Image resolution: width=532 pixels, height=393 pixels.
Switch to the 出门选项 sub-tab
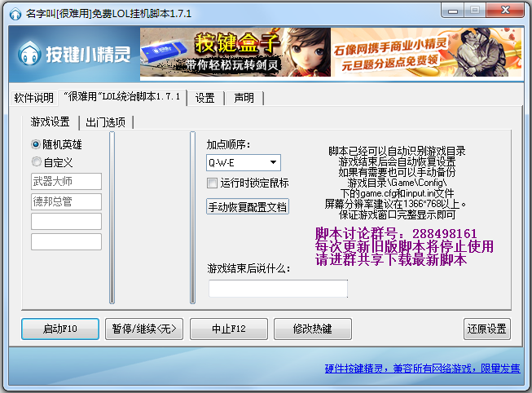click(x=106, y=122)
